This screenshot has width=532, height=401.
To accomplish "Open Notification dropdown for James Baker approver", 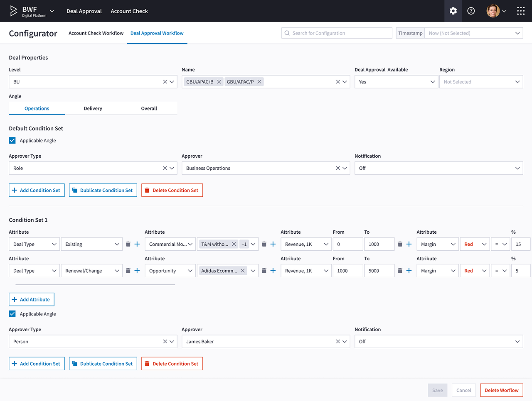I will pos(438,342).
